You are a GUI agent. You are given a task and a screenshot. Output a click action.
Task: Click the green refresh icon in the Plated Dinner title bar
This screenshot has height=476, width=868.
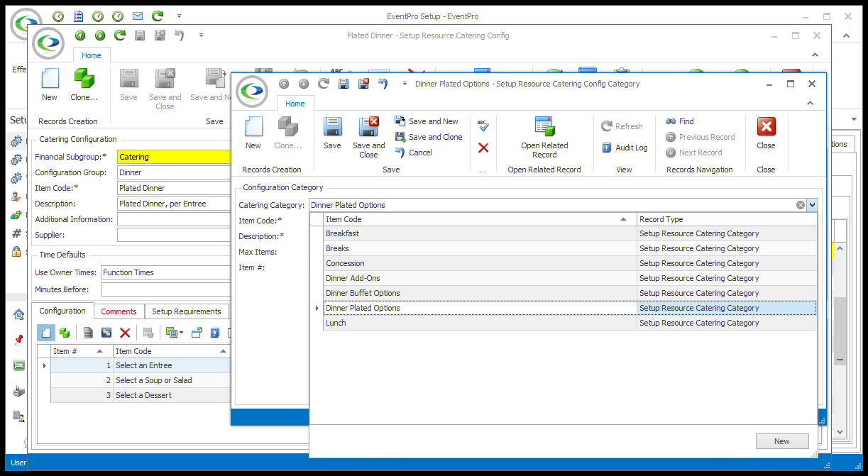pos(120,35)
